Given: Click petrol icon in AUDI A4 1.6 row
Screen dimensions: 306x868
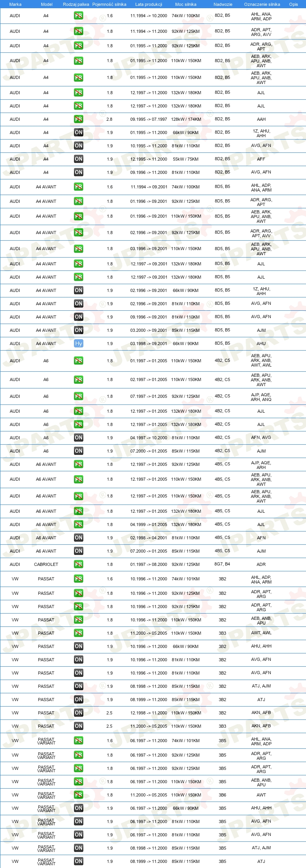Looking at the screenshot, I should pyautogui.click(x=79, y=16).
